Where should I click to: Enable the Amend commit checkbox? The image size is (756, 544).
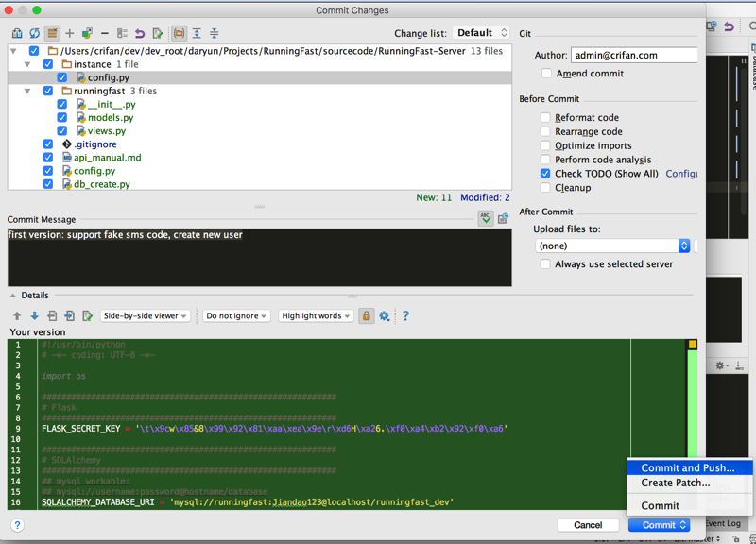click(x=546, y=73)
